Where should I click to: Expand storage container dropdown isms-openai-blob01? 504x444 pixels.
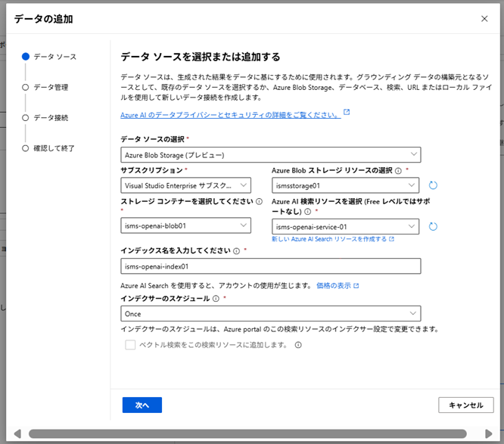(x=186, y=225)
